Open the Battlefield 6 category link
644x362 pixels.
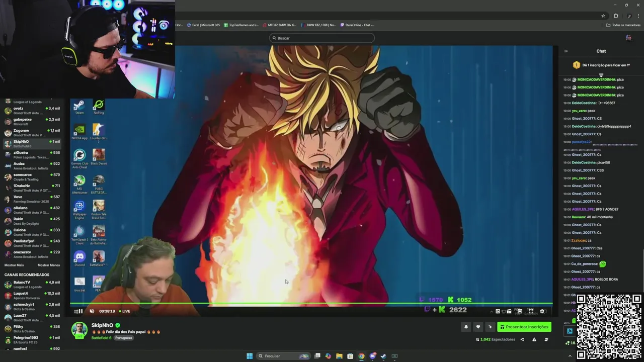click(101, 338)
